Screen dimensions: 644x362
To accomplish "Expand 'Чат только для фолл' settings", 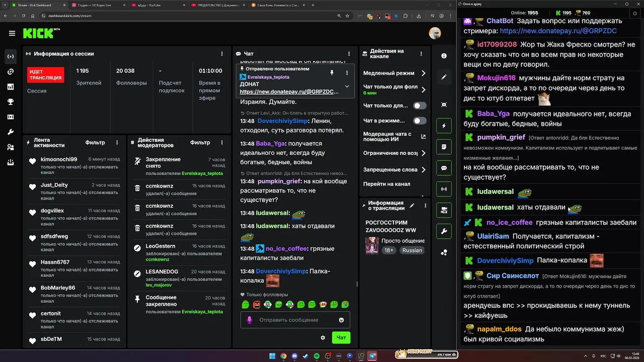I will coord(423,90).
